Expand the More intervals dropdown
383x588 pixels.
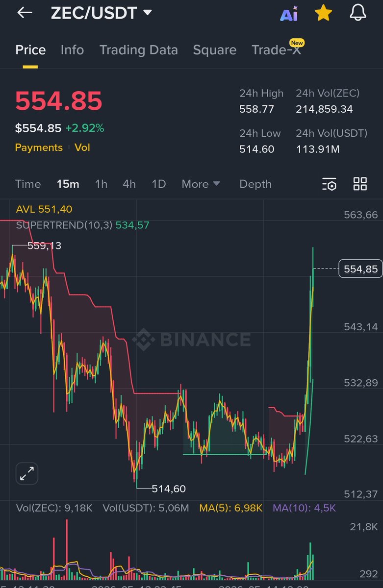201,184
